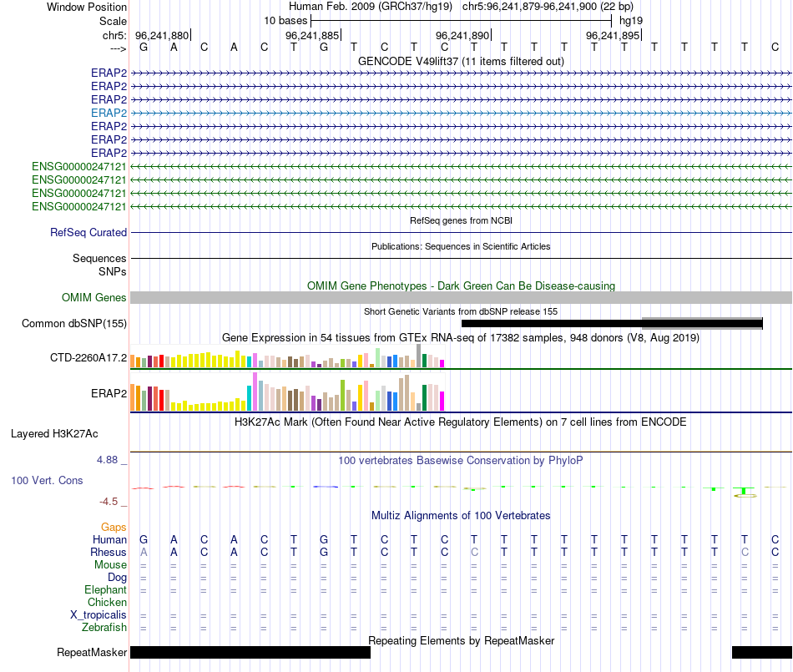Click the H3K27Ac Mark track title
Screen dimensions: 793x672
click(x=461, y=422)
